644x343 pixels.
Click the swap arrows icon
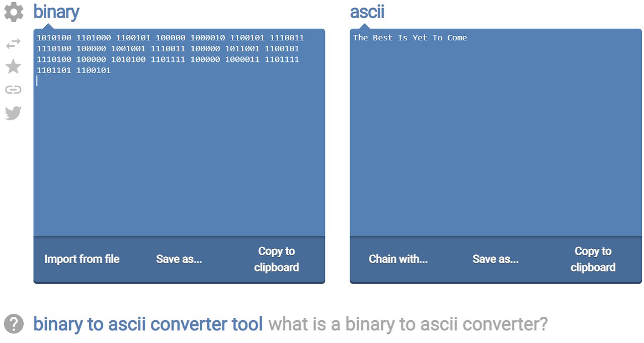(x=14, y=44)
